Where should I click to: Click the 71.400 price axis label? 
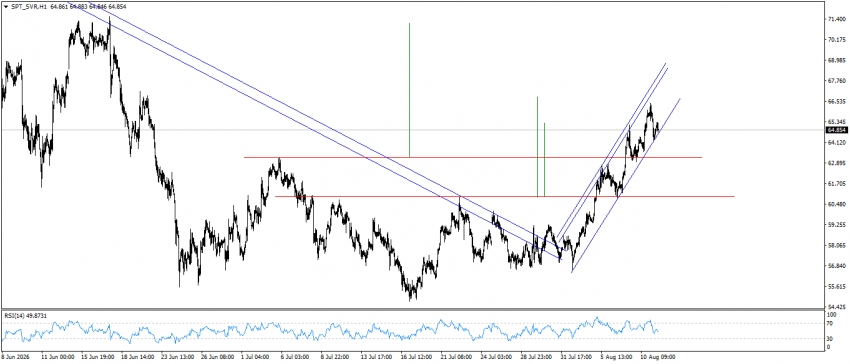pos(837,19)
